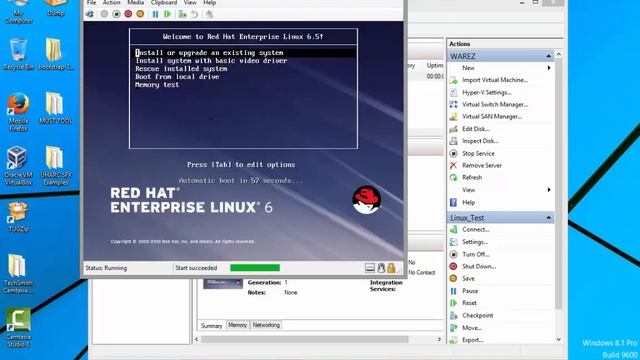
Task: Click Shut Down in the Actions pane
Action: (479, 267)
